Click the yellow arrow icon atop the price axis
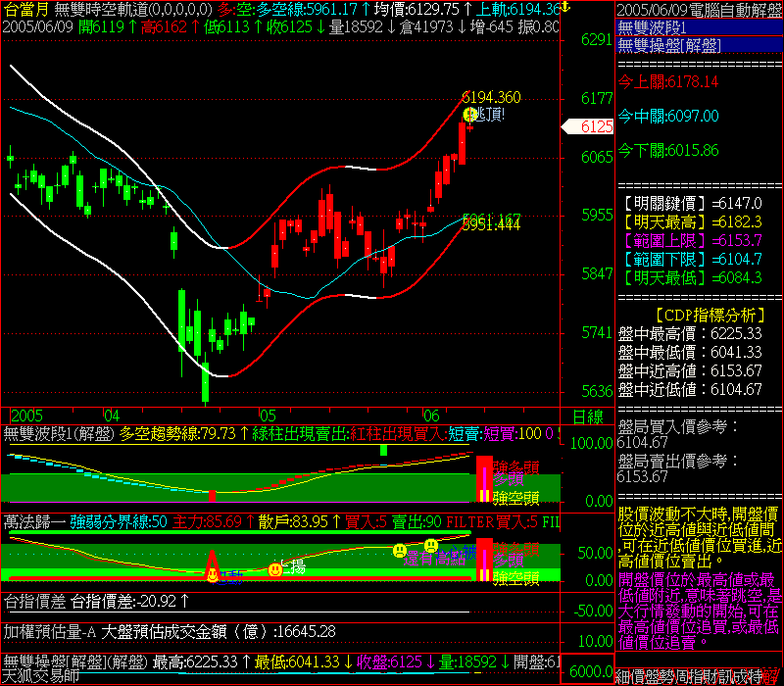 click(565, 7)
